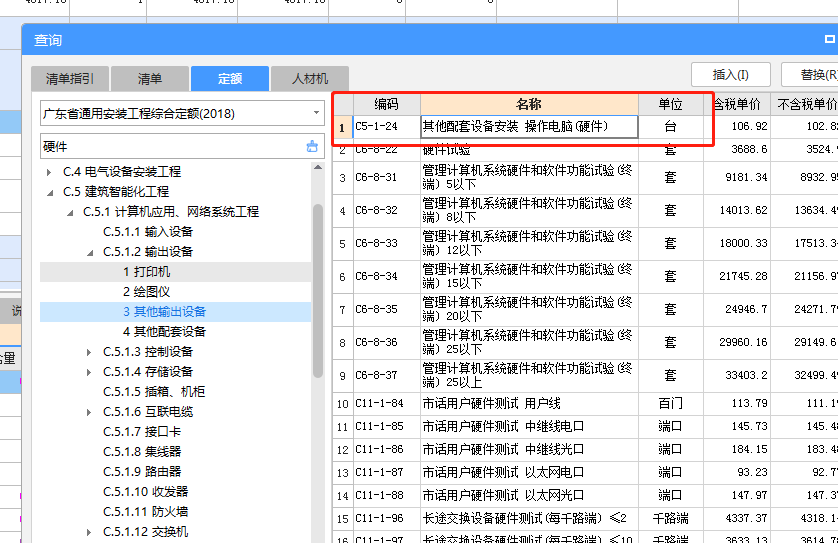Select tree item C.5.1.5 插箱、机柜
This screenshot has height=543, width=838.
coord(154,392)
